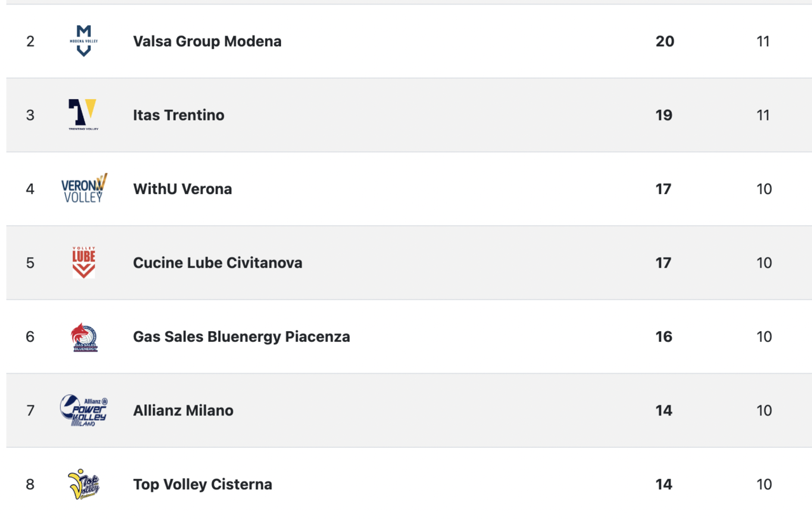This screenshot has height=519, width=812.
Task: Go to Cucine Lube Civitanova team
Action: click(218, 263)
